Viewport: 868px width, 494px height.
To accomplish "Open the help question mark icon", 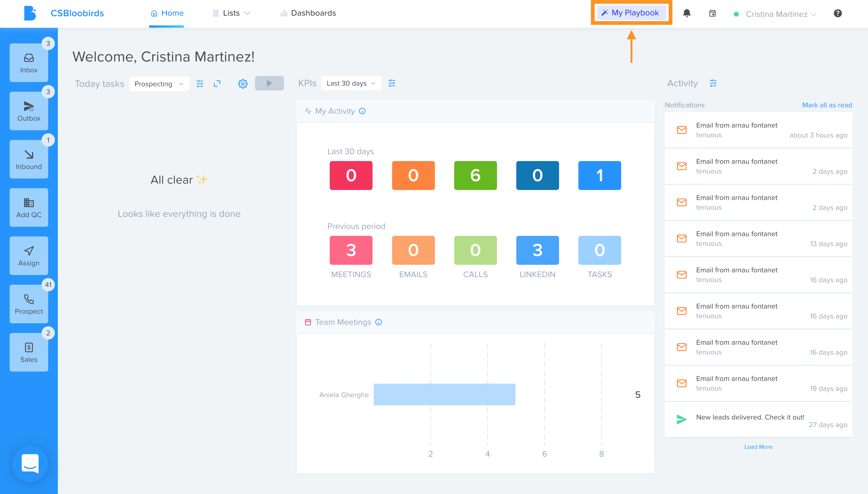I will pos(838,13).
